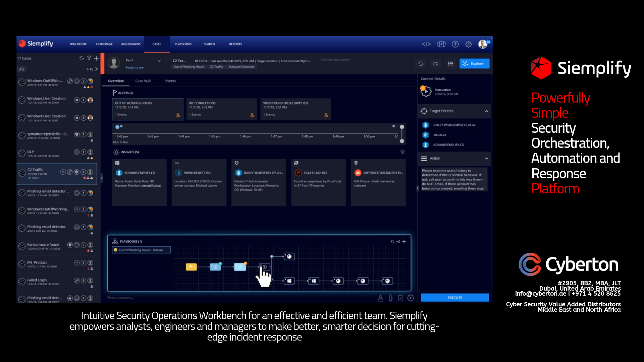The height and width of the screenshot is (362, 644).
Task: Select Out Of Working Hours - Manual playbook
Action: click(141, 250)
